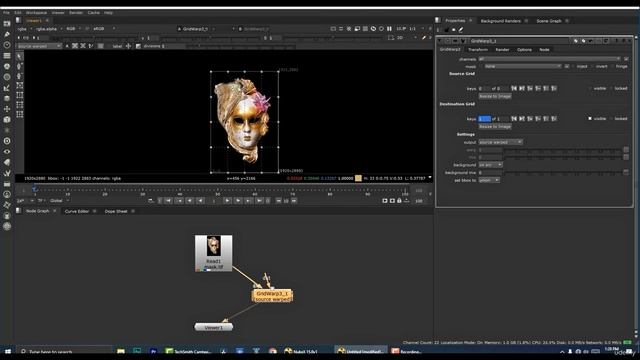Viewport: 640px width, 360px height.
Task: Open the Windows Start menu
Action: pyautogui.click(x=8, y=351)
